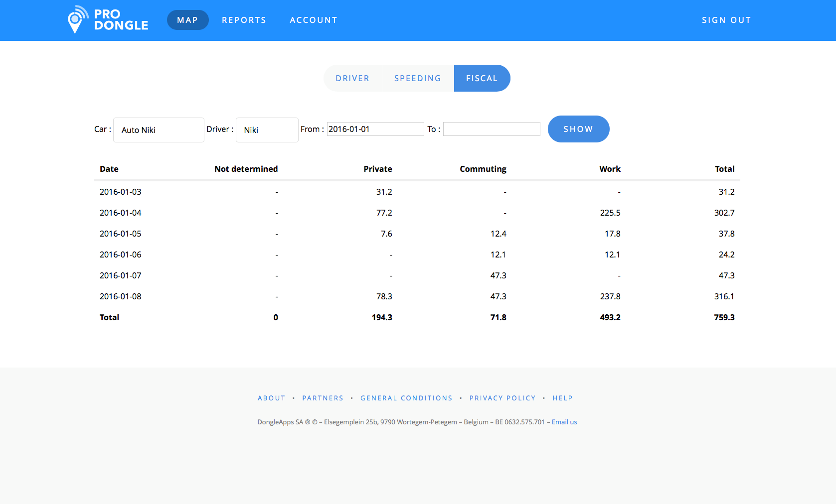Screen dimensions: 836x504
Task: Open the Map page in navigation
Action: 187,20
